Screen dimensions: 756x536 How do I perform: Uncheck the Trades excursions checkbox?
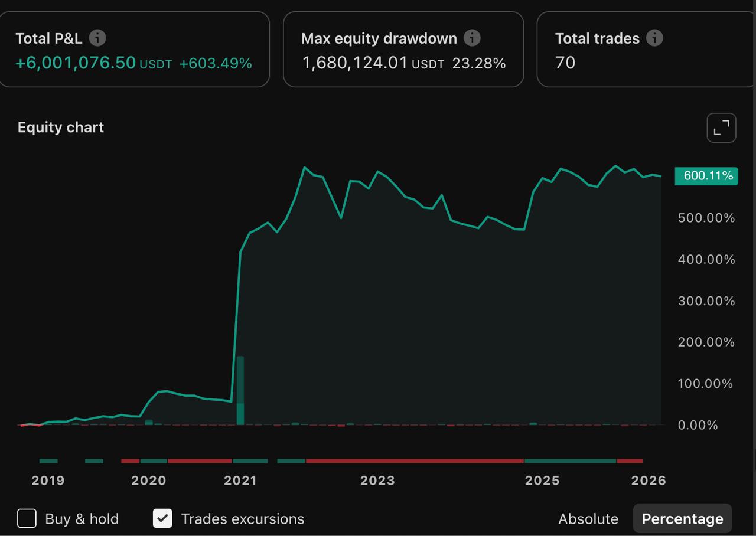162,518
